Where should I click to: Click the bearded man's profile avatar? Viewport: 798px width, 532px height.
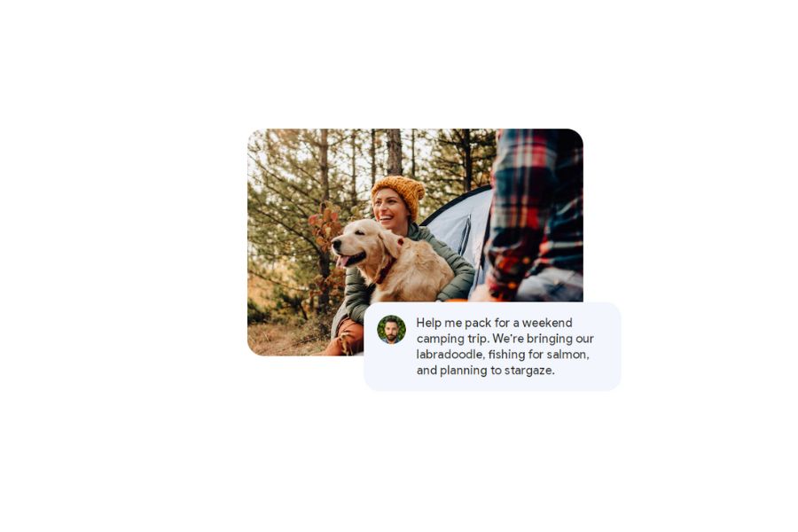[x=391, y=329]
